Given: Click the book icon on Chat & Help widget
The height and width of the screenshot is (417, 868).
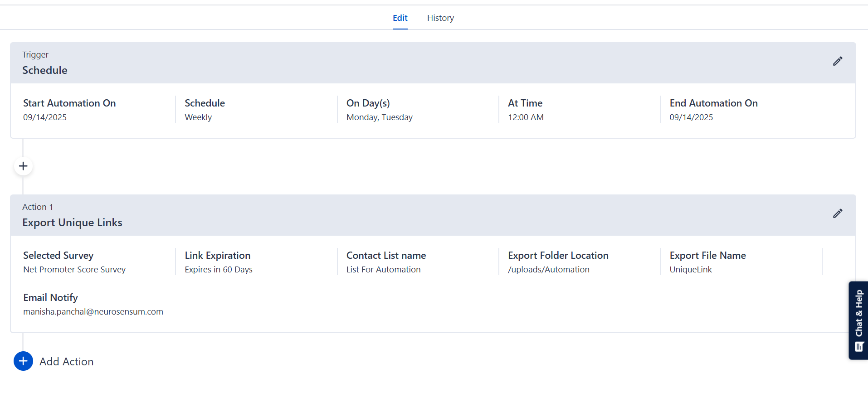Looking at the screenshot, I should 858,347.
